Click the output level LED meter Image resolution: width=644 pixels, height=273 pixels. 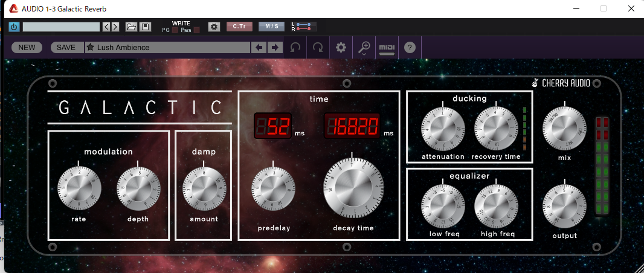[602, 166]
